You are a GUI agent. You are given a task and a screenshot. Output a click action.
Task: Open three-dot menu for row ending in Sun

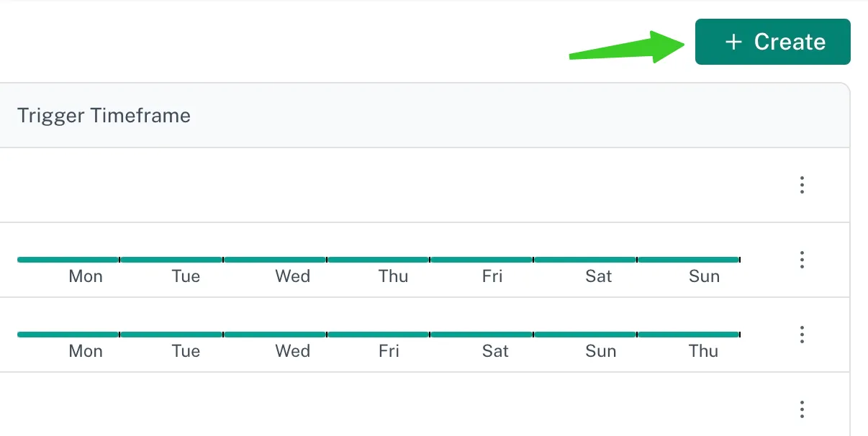802,260
